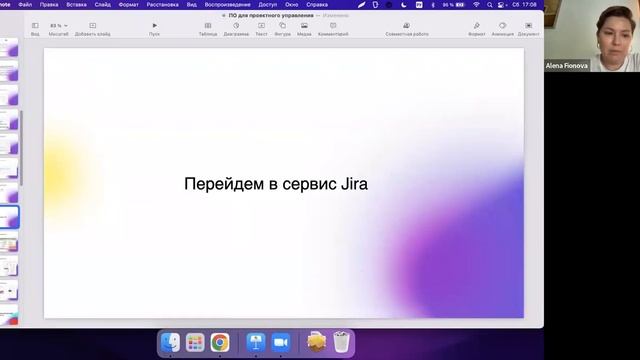
Task: Open the Файл menu
Action: 25,4
